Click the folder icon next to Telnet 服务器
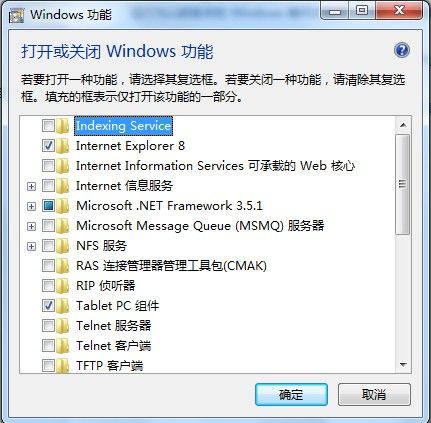Screen dimensions: 431x423 [63, 326]
